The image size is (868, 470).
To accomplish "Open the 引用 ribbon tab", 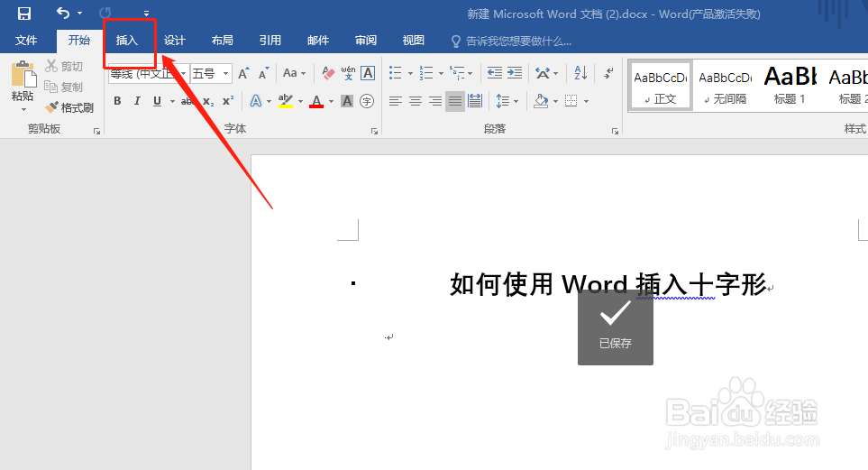I will coord(270,41).
